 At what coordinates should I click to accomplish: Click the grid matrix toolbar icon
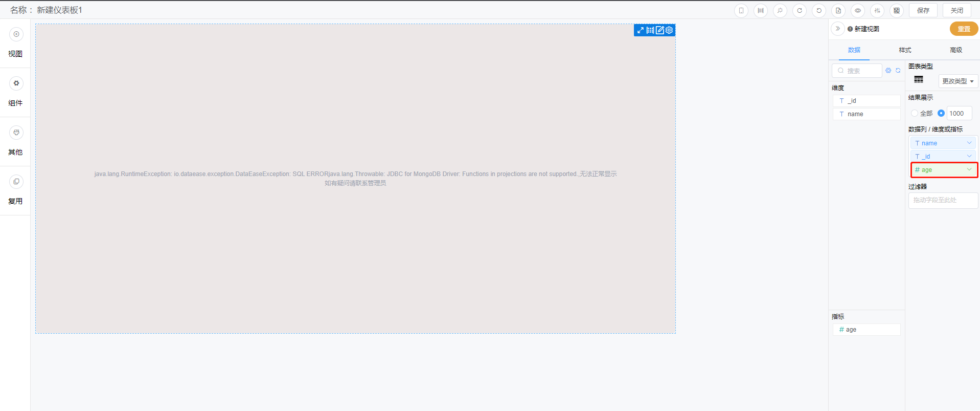tap(761, 11)
